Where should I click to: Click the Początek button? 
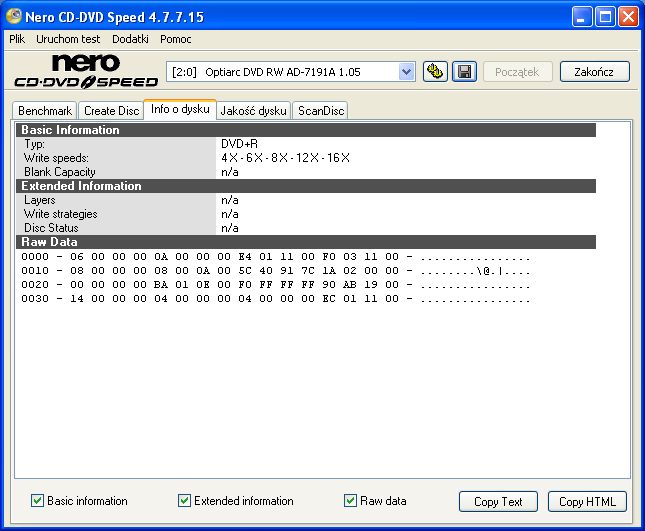point(517,72)
